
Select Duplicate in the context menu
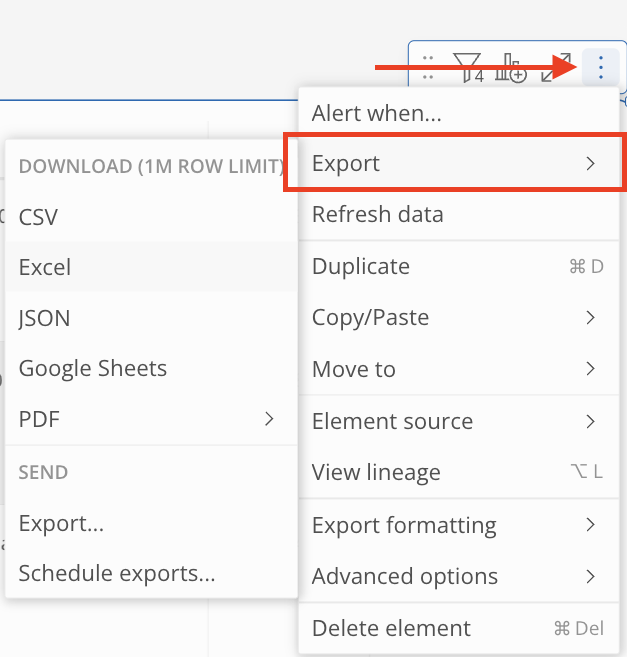pos(459,266)
